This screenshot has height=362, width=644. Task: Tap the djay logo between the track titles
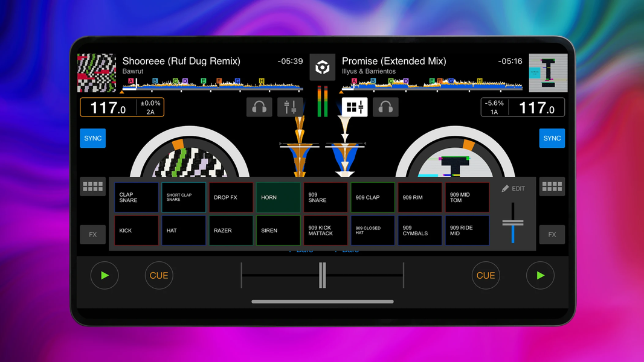pos(323,67)
